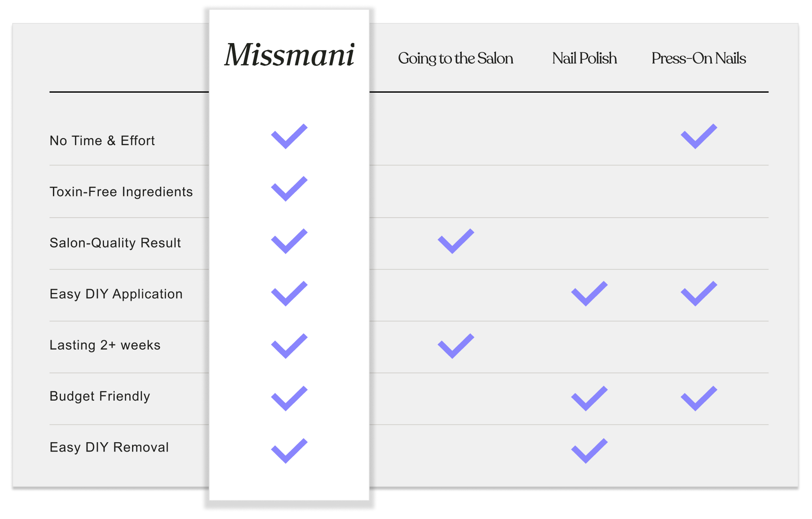Screen dimensions: 812x519
Task: Select the Press-On Nails column header
Action: (x=698, y=58)
